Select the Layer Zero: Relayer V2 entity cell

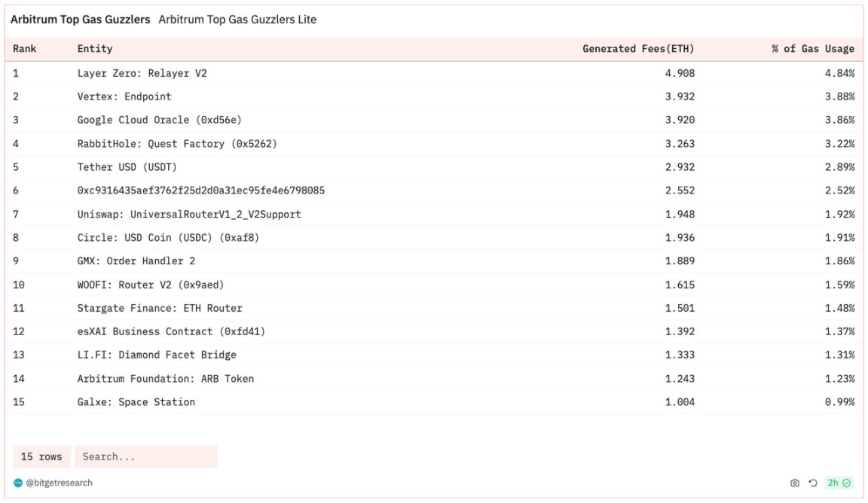tap(142, 74)
